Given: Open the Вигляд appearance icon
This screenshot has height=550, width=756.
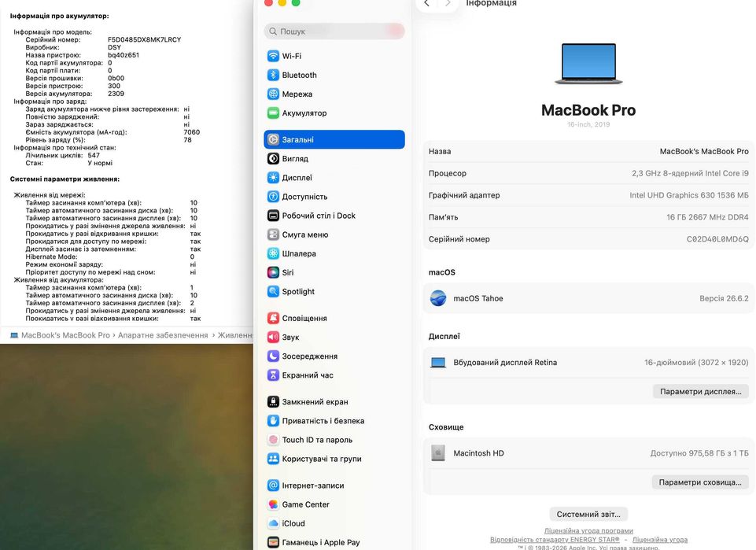Looking at the screenshot, I should [x=273, y=159].
